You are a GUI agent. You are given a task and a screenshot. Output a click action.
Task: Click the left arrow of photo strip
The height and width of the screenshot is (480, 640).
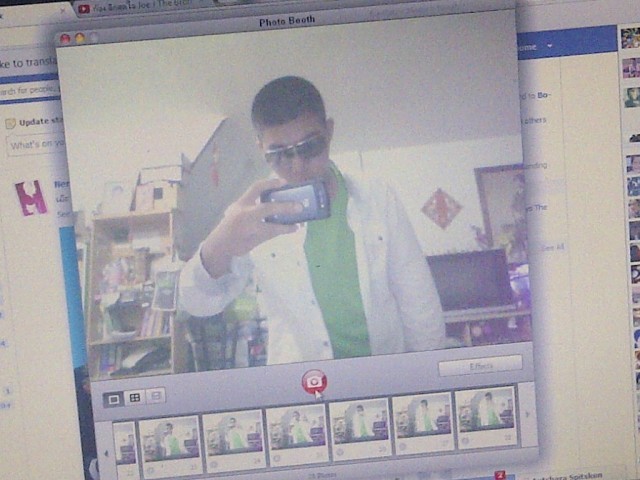click(106, 453)
